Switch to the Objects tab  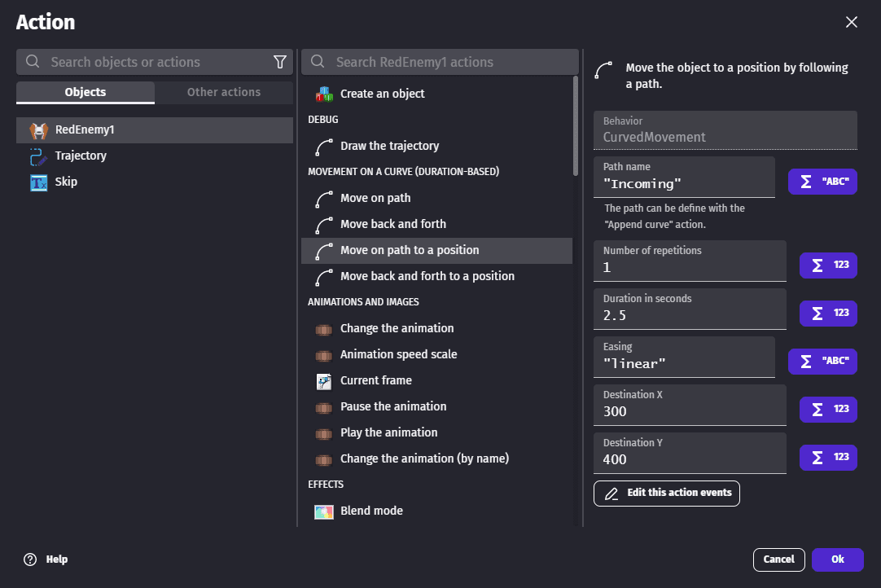pos(85,92)
